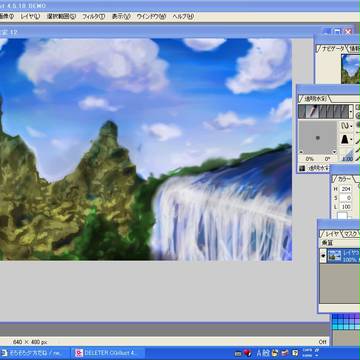Click the red heart tray icon
This screenshot has width=360, height=360.
tap(247, 353)
